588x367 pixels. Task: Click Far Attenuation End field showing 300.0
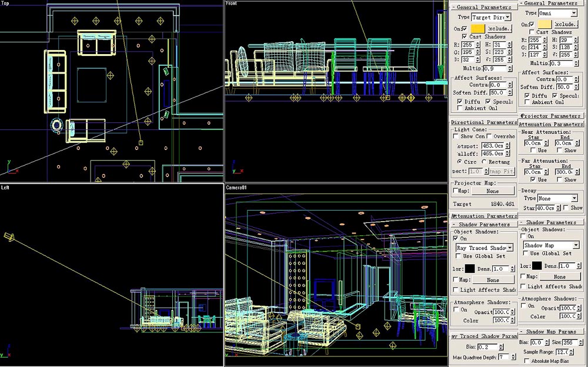(x=564, y=172)
